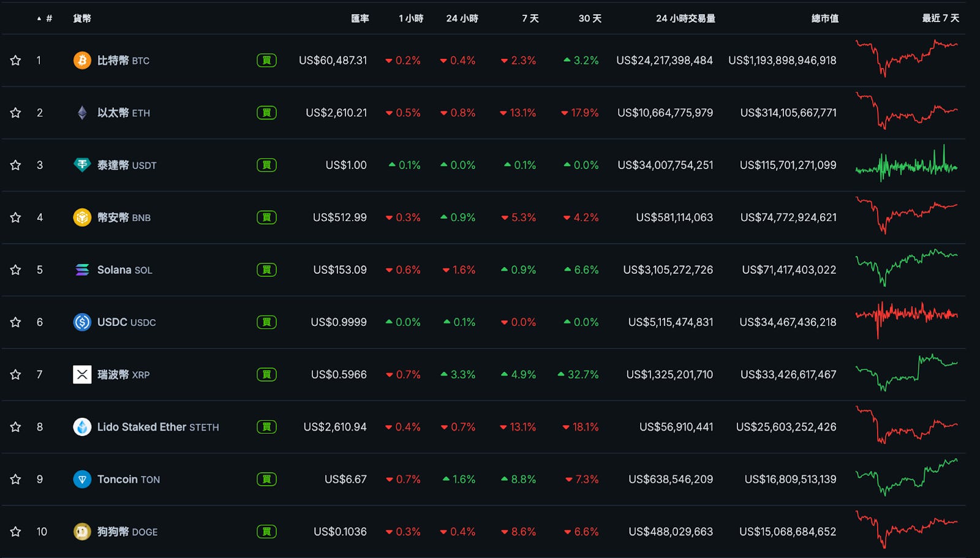This screenshot has width=980, height=558.
Task: Open the Bitcoin coin logo
Action: pyautogui.click(x=82, y=60)
